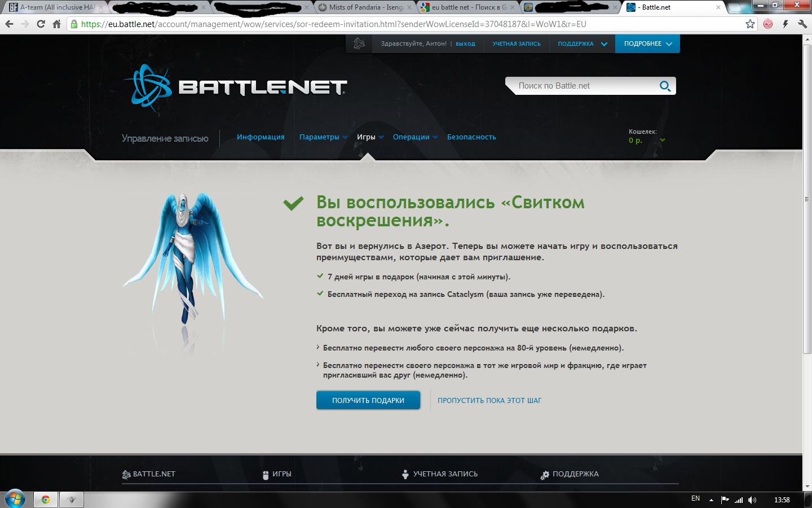Open the footer ПОДДЕРЖКА link
This screenshot has width=812, height=508.
click(x=576, y=474)
